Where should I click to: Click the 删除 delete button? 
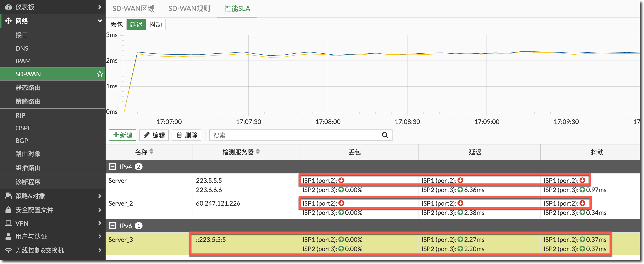[x=186, y=135]
